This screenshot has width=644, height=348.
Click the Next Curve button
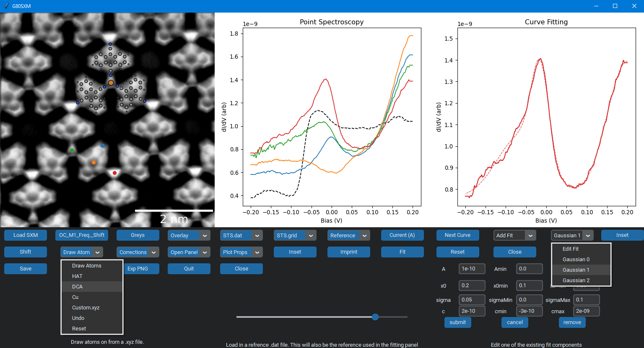point(458,235)
